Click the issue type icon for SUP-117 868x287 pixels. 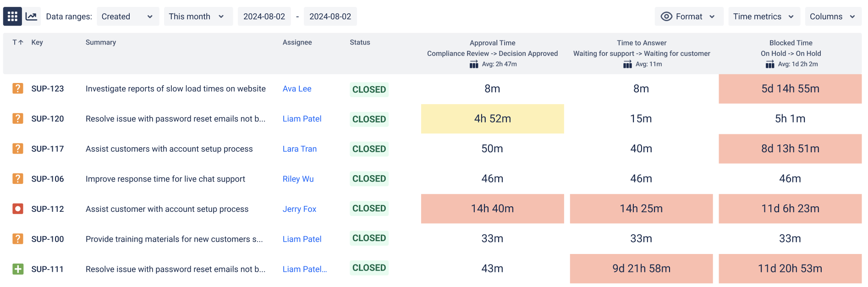(x=18, y=149)
